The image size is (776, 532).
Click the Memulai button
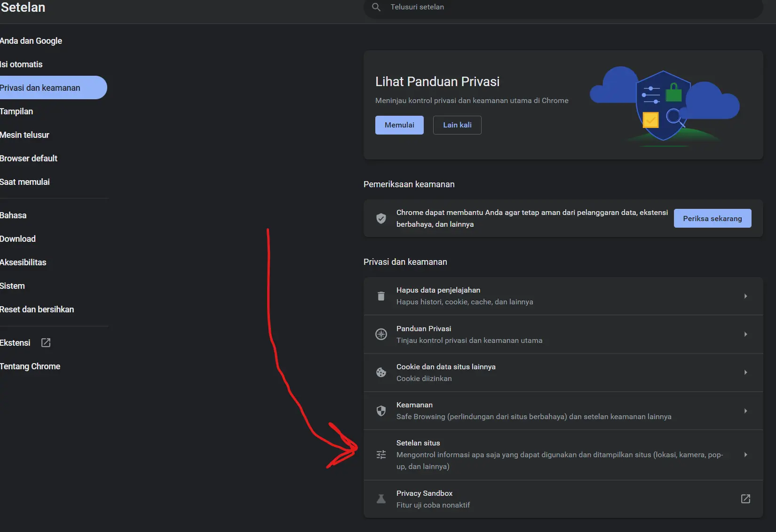(399, 125)
